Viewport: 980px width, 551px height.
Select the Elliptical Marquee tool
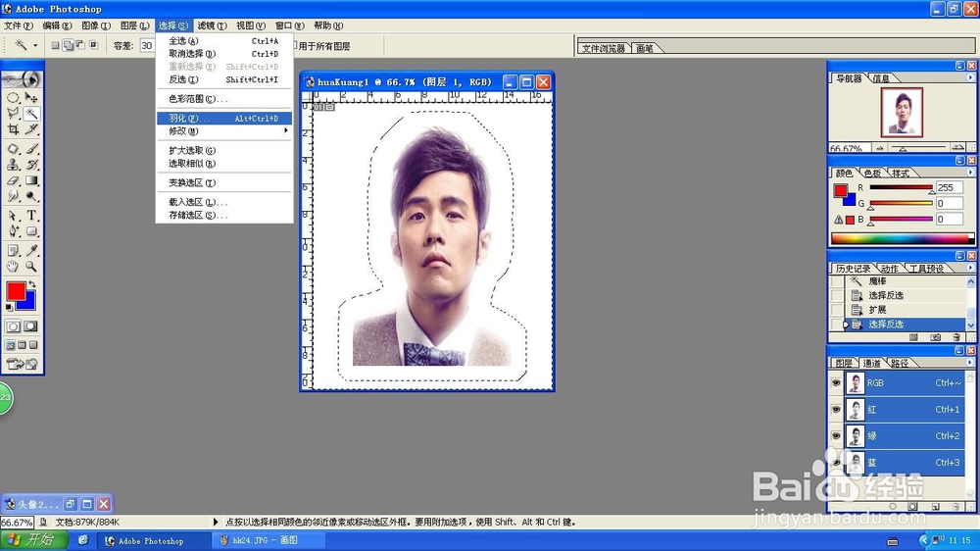tap(13, 98)
